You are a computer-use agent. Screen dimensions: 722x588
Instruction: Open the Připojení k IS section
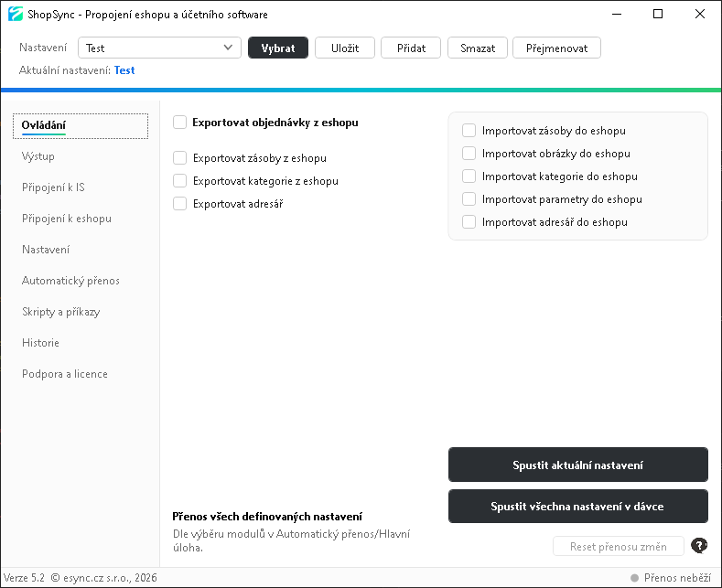pyautogui.click(x=53, y=187)
